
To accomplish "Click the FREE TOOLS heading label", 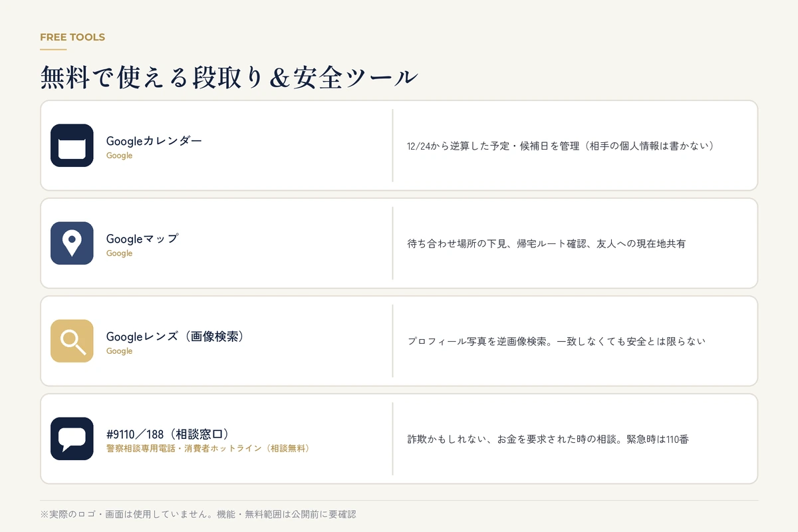I will [72, 37].
